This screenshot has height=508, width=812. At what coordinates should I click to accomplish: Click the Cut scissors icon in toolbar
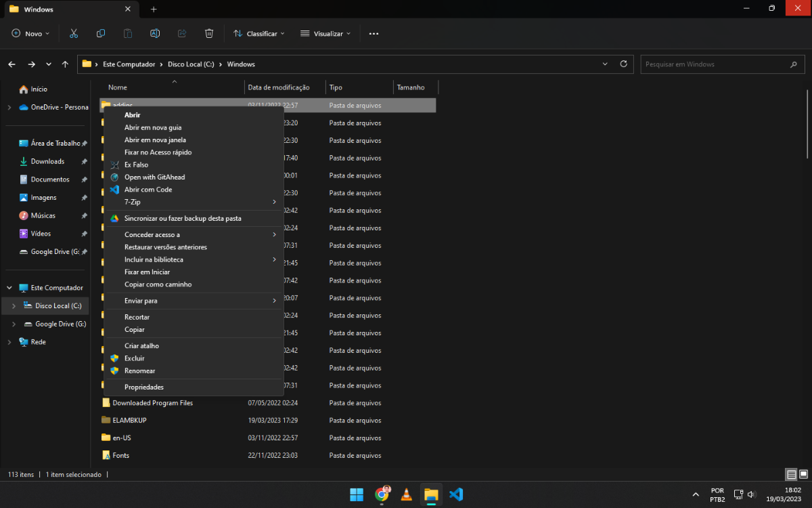74,33
